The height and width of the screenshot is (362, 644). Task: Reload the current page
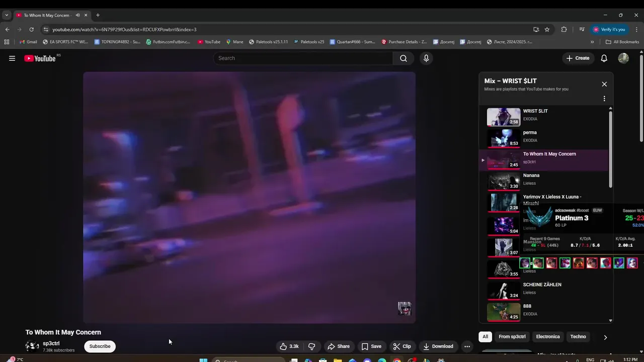(31, 29)
